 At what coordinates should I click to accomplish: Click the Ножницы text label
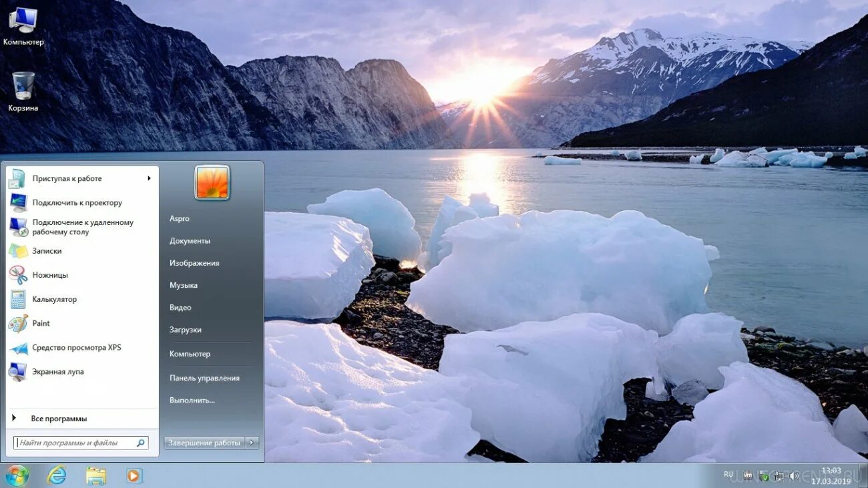(x=50, y=275)
